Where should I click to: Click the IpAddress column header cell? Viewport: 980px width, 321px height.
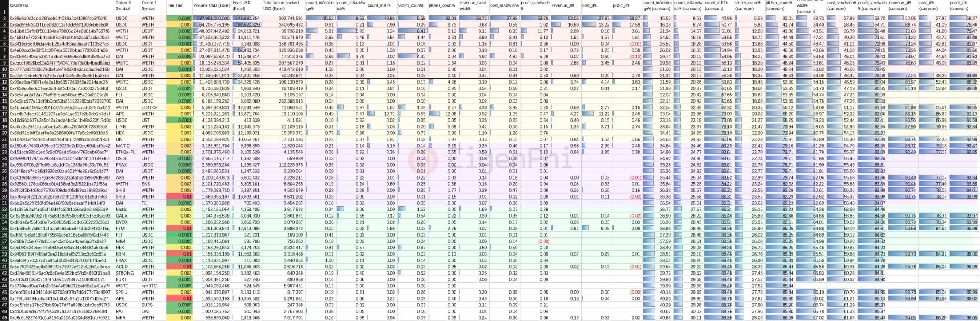57,6
